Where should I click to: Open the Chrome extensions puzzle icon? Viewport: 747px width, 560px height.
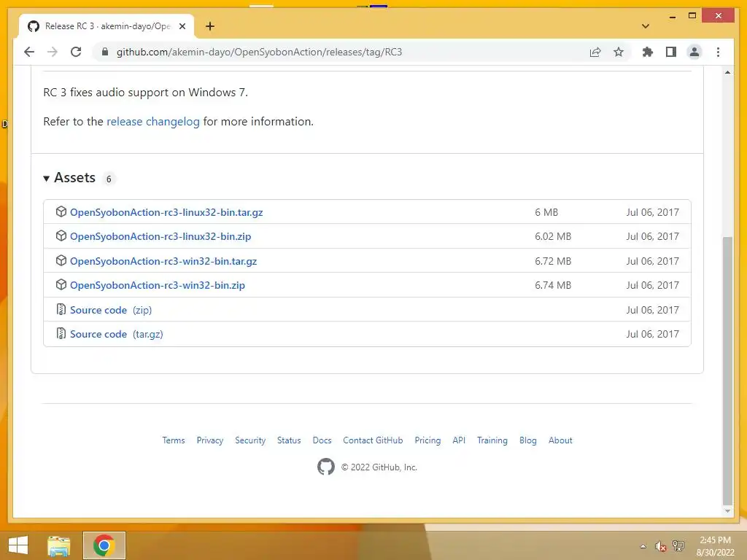648,52
